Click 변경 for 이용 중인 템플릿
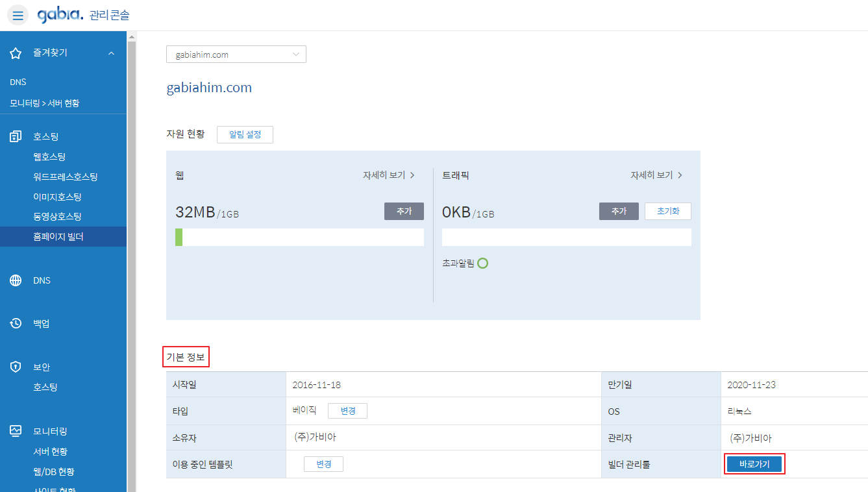The image size is (868, 492). [323, 464]
